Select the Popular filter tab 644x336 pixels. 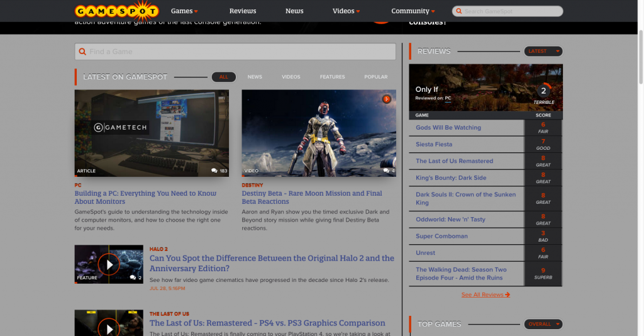(376, 77)
